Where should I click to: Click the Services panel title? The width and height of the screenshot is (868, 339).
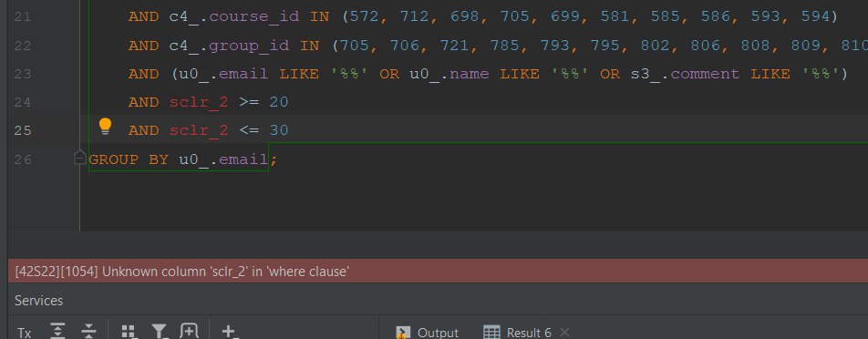tap(38, 301)
